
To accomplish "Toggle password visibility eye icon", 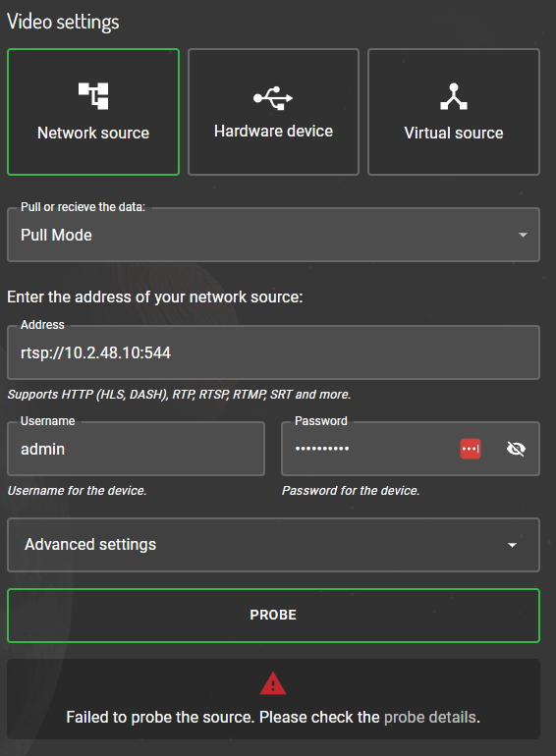I will [516, 449].
